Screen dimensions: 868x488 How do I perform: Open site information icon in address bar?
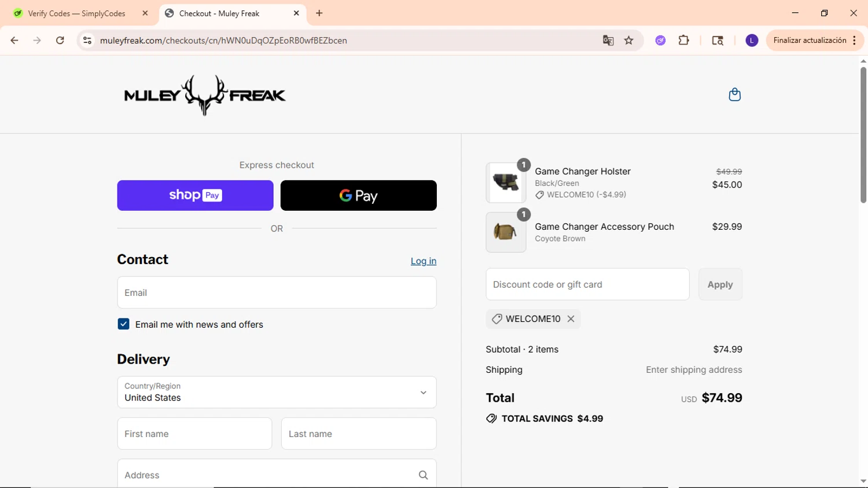point(87,41)
